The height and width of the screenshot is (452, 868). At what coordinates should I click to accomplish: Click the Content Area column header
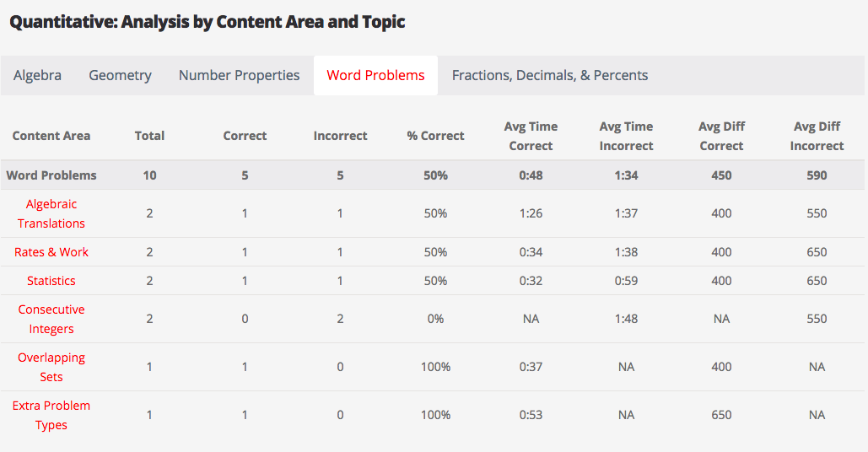click(x=51, y=136)
